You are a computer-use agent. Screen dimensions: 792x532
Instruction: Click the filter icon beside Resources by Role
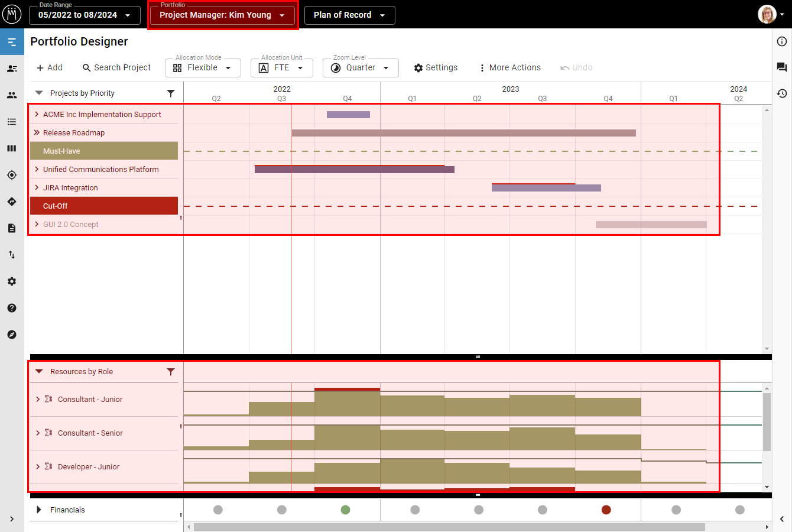(x=171, y=372)
